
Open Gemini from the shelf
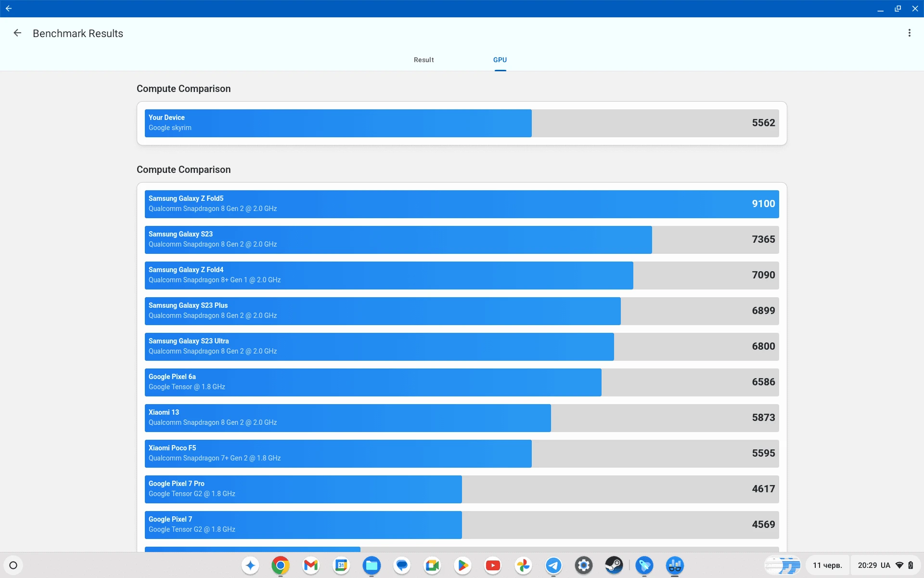click(x=250, y=565)
